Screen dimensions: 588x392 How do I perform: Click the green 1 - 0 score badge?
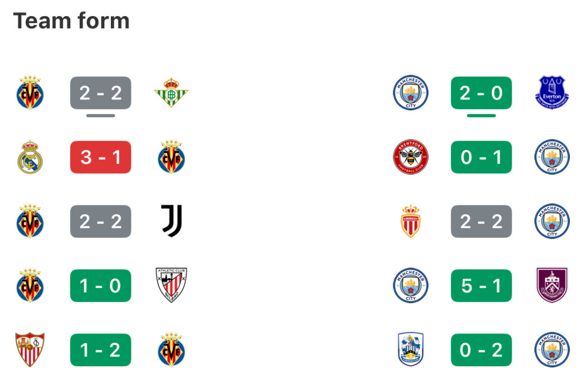tap(100, 285)
